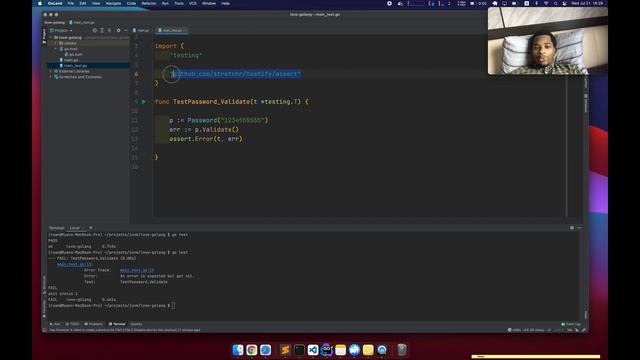Click the Password string literal line
This screenshot has height=360, width=640.
[219, 120]
